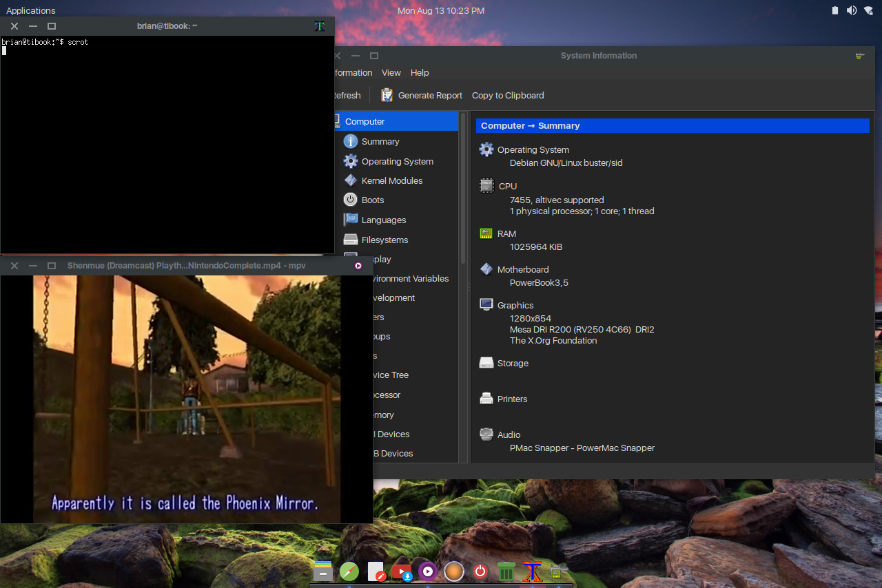Screen dimensions: 882x588
Task: Click the video downloader dock icon
Action: click(x=402, y=571)
